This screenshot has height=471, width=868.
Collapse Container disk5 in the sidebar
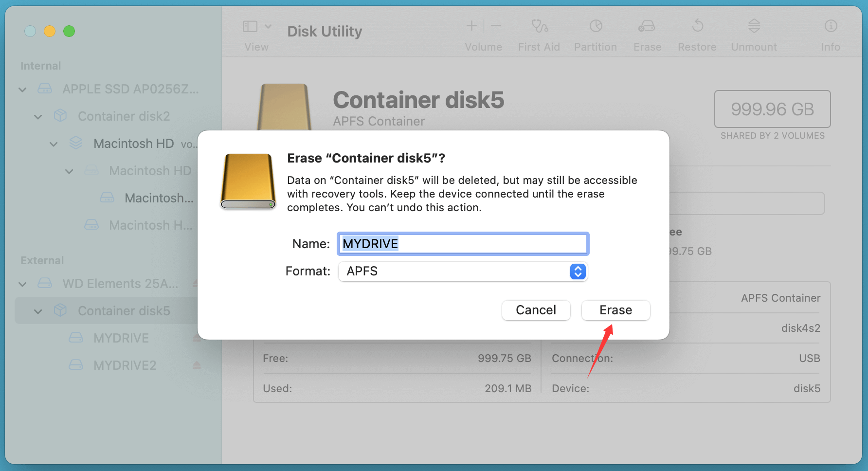tap(38, 310)
